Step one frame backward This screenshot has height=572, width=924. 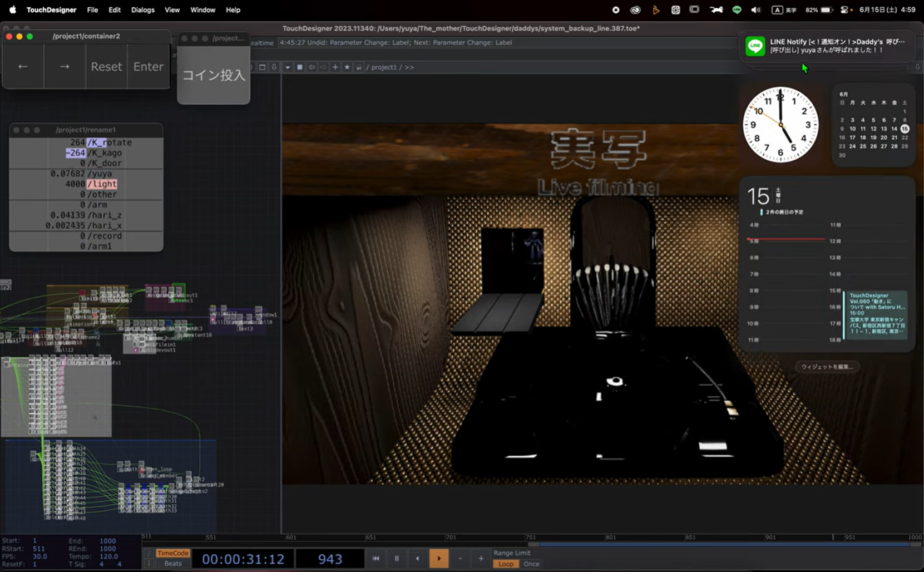(x=417, y=558)
